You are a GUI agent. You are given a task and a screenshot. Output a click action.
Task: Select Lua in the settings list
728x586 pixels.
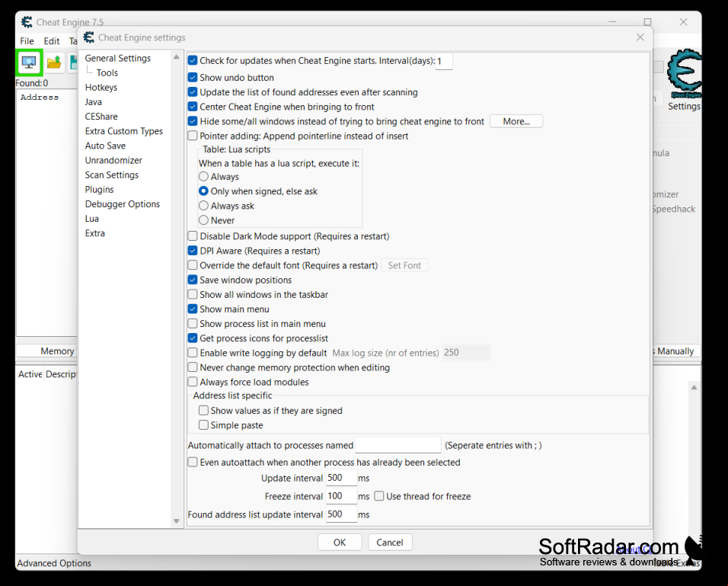pyautogui.click(x=92, y=219)
